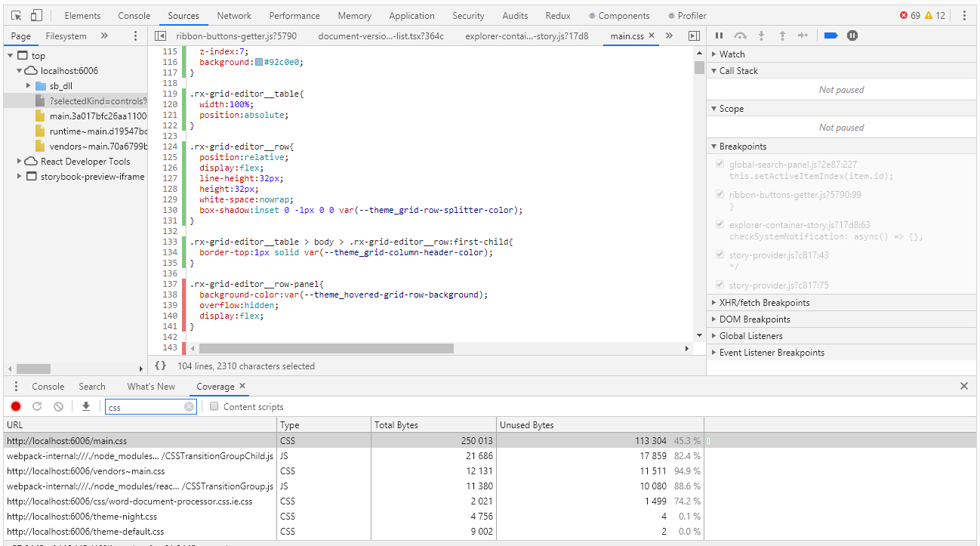Expand the sb_dll folder
980x546 pixels.
28,85
